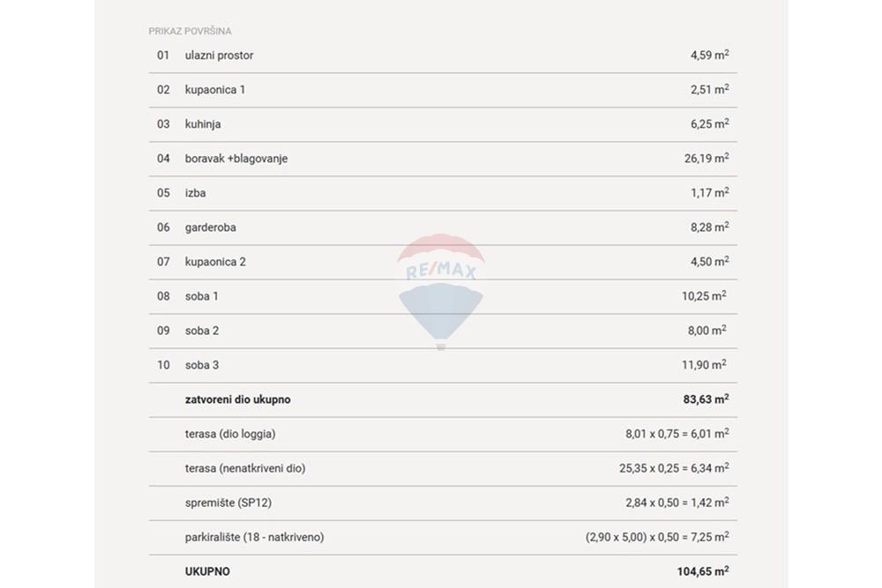882x588 pixels.
Task: Select the 'ulazni prostor' row label
Action: [x=219, y=55]
